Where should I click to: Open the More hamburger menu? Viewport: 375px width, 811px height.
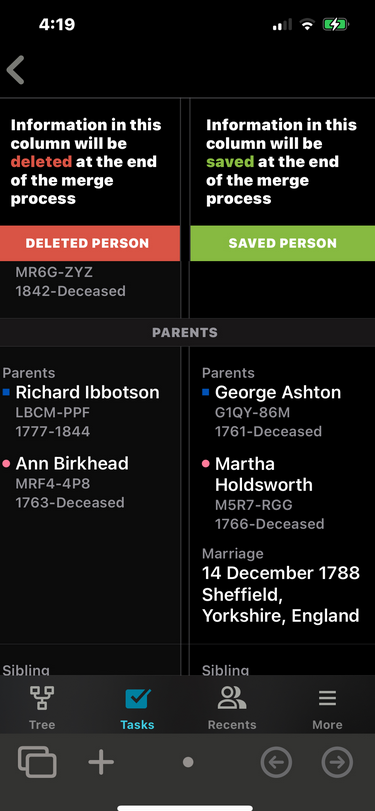coord(327,698)
